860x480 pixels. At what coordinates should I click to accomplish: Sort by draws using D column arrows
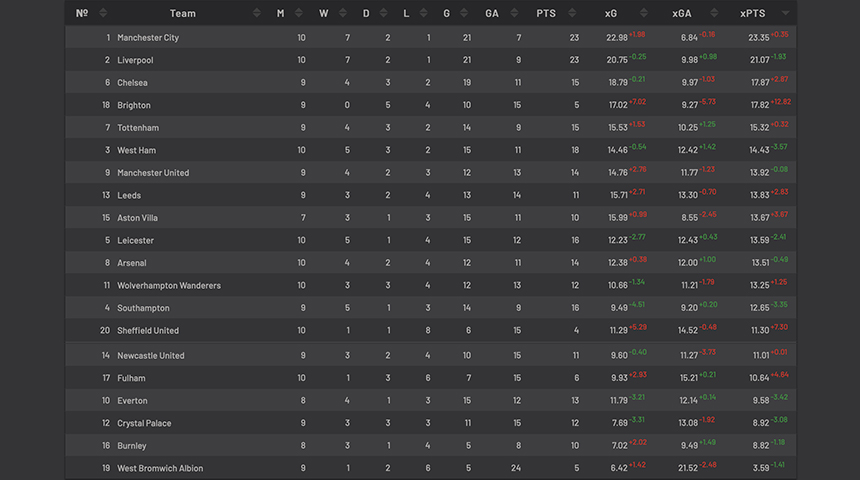pos(383,13)
